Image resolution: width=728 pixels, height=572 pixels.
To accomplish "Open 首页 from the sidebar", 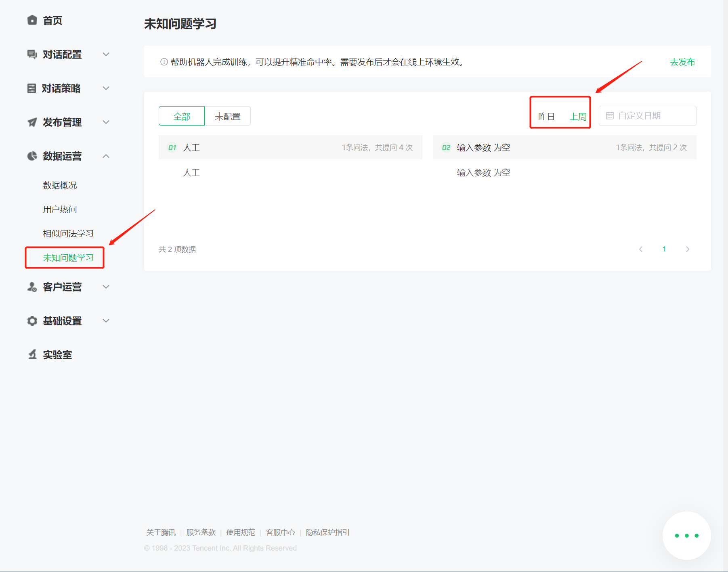I will click(x=52, y=21).
